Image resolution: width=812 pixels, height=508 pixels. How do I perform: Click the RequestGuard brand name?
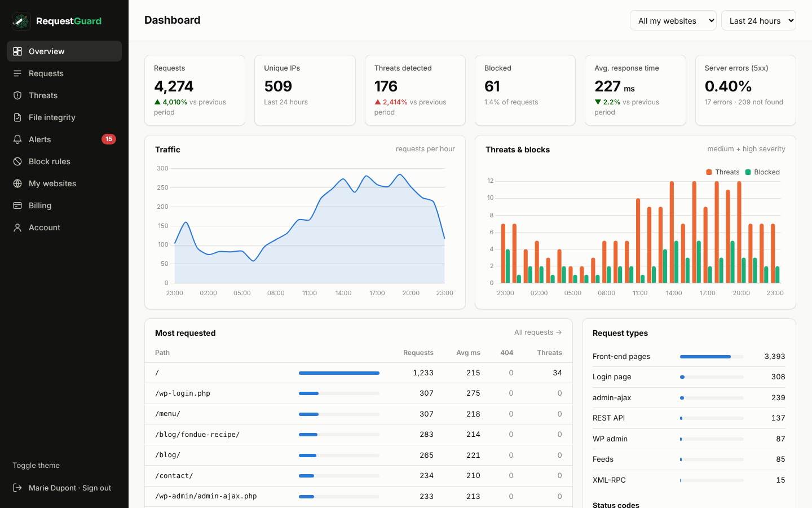69,21
